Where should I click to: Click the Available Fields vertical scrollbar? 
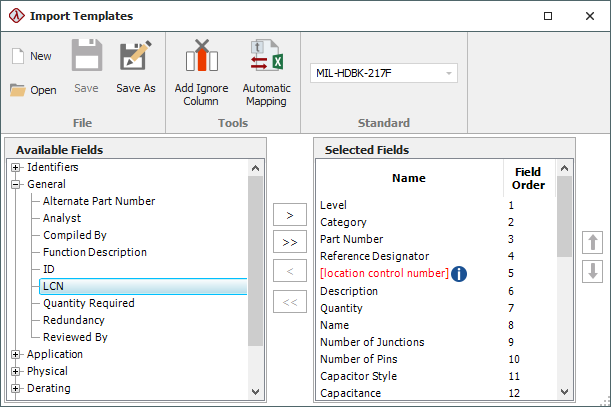coord(256,260)
